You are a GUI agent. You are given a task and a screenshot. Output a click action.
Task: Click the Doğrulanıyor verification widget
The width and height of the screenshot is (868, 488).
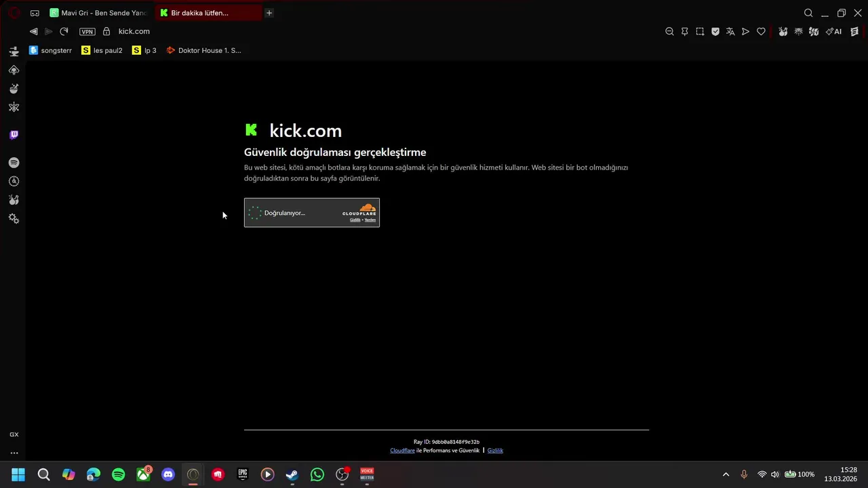[x=312, y=213]
